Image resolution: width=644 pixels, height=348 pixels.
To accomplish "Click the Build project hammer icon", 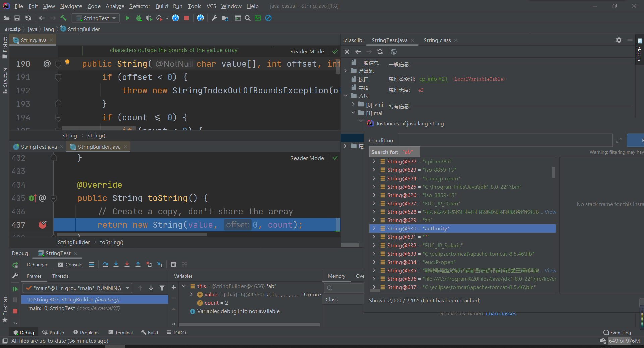I will (63, 18).
